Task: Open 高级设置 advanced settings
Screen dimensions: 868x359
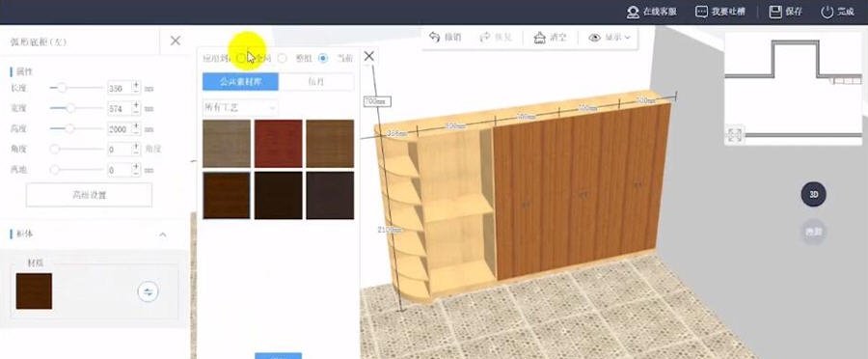Action: [x=89, y=195]
